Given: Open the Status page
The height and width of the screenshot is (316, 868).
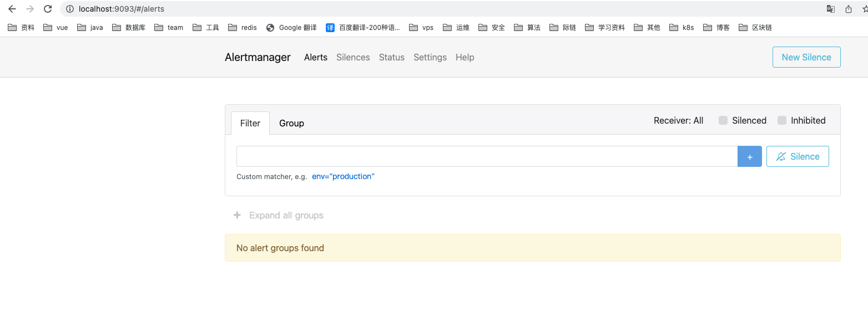Looking at the screenshot, I should point(391,57).
